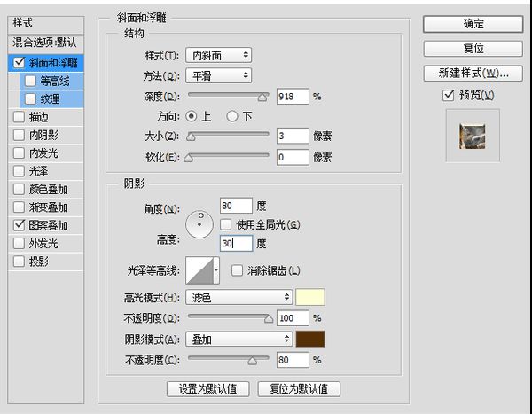Click the 角度 value field

coord(236,206)
